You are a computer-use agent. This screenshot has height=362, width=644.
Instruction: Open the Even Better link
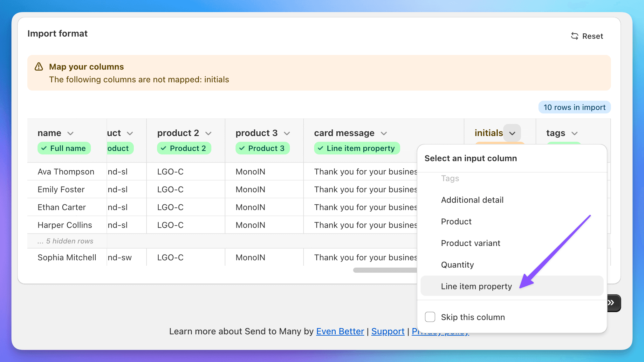(x=340, y=331)
